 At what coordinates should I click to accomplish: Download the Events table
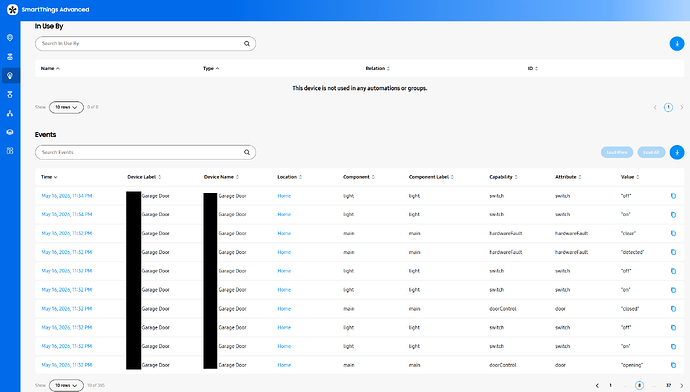(x=677, y=152)
